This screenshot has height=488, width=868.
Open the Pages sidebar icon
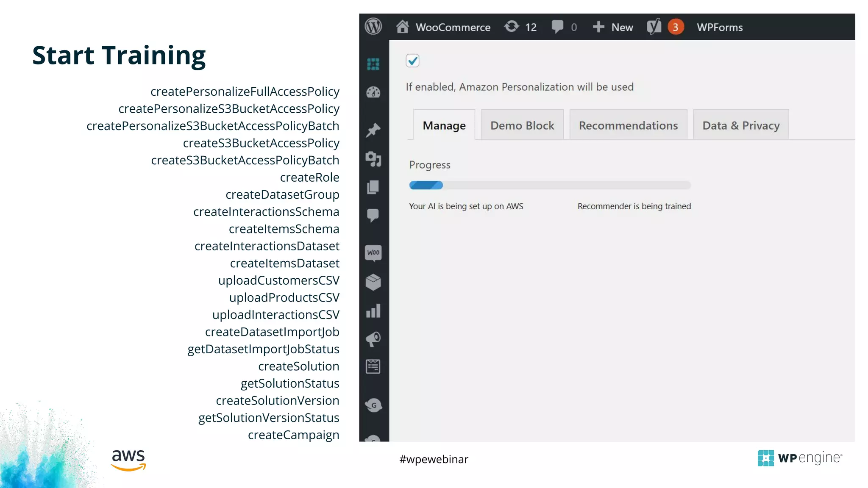click(x=373, y=187)
